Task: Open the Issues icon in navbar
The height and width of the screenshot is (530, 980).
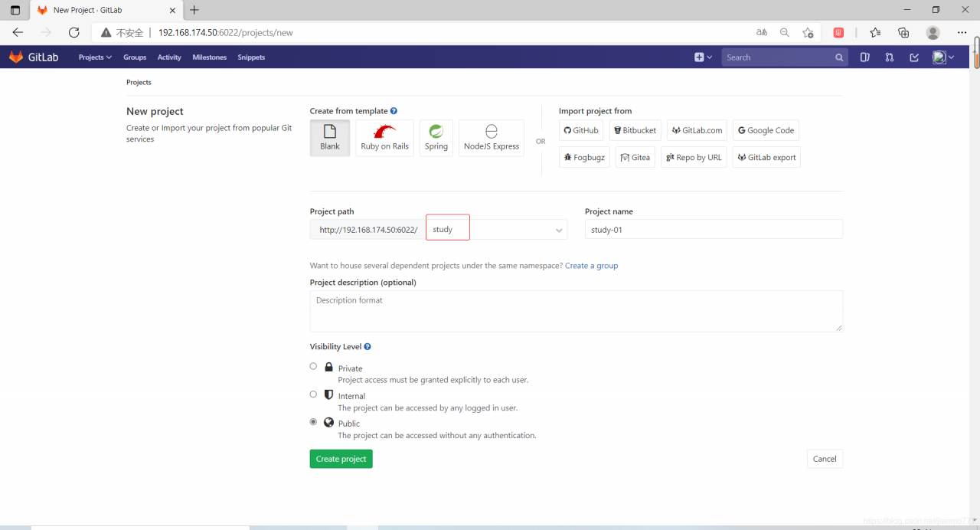Action: [865, 57]
